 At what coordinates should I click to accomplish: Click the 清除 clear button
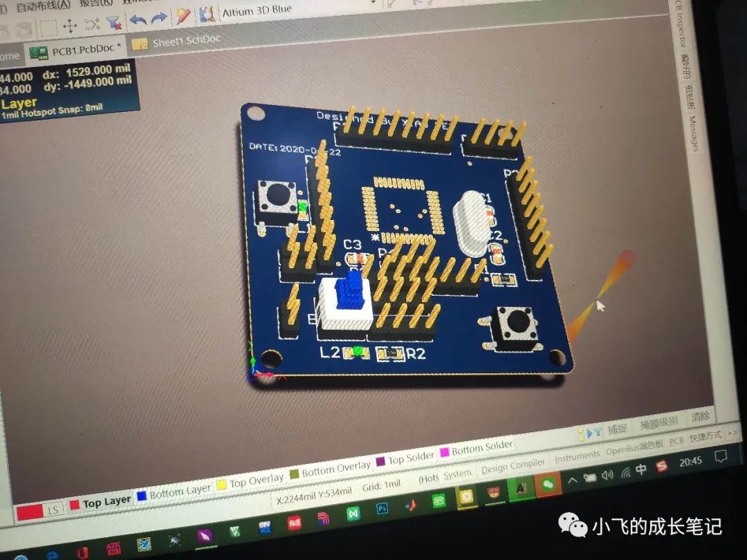pyautogui.click(x=700, y=417)
